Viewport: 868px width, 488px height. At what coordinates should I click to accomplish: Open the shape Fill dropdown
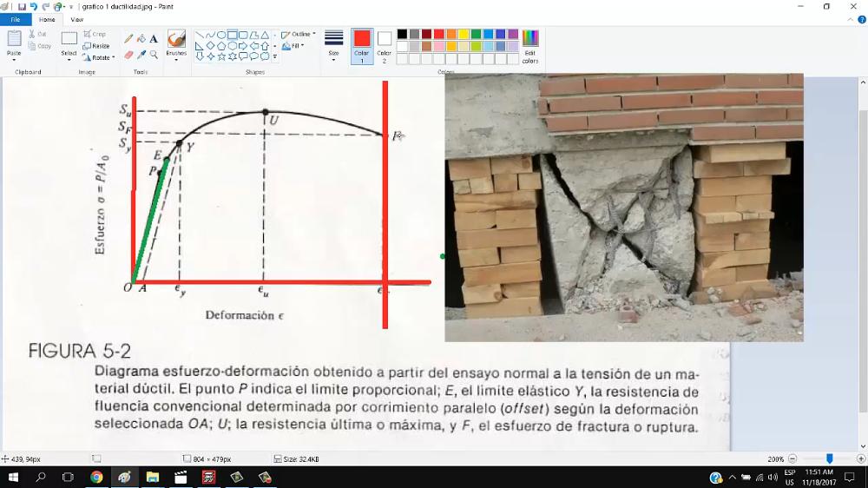coord(293,46)
